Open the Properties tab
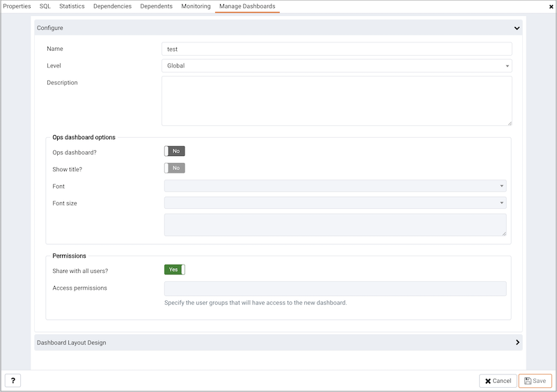The height and width of the screenshot is (392, 557). click(x=17, y=6)
